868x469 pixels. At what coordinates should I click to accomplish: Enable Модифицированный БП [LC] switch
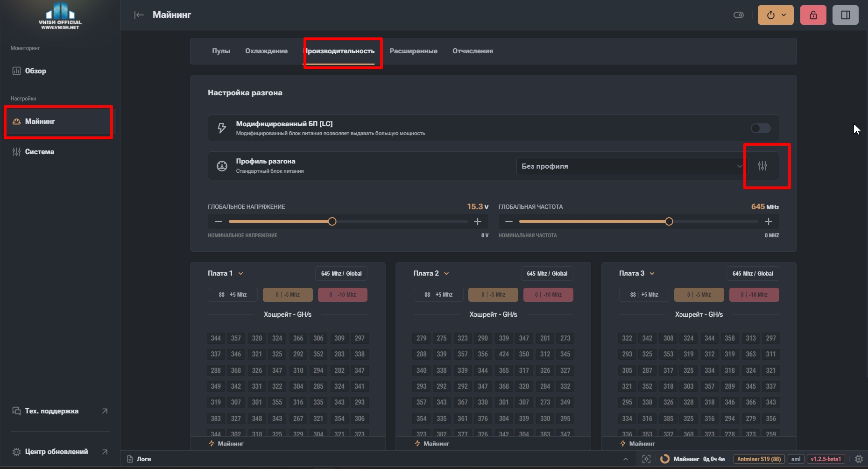761,128
